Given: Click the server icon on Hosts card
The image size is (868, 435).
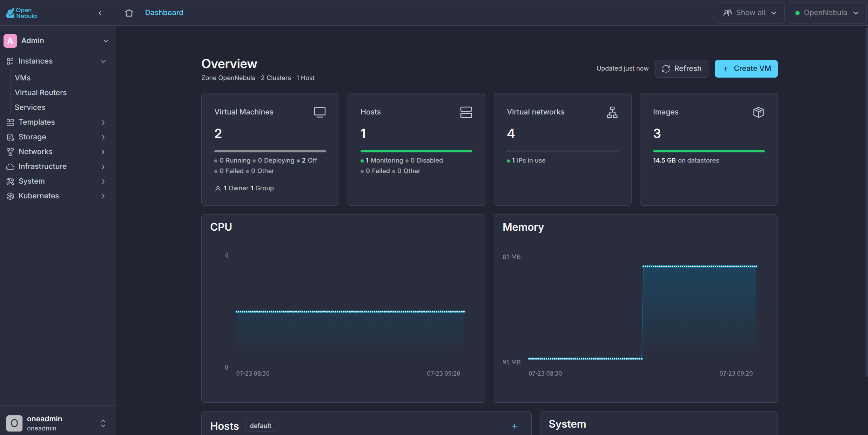Looking at the screenshot, I should coord(466,112).
